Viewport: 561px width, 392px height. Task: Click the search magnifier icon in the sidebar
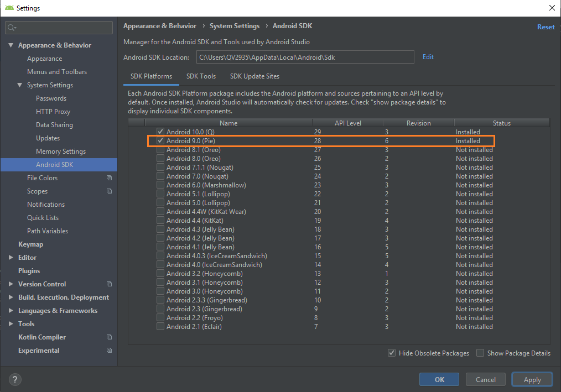point(12,27)
